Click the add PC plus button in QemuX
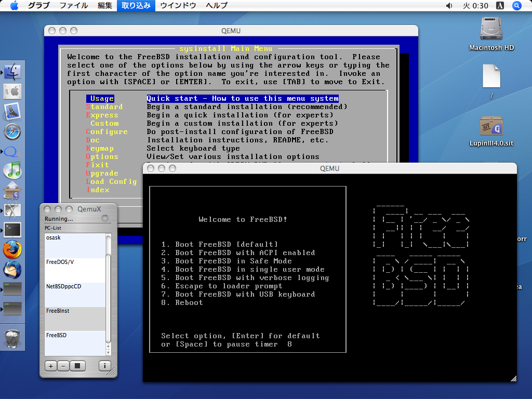This screenshot has height=399, width=532. (51, 366)
